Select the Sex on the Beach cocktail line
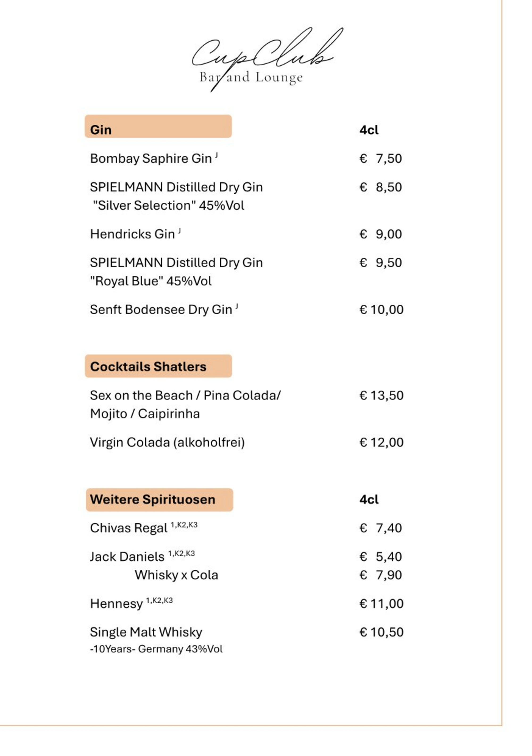This screenshot has height=756, width=532. [186, 405]
